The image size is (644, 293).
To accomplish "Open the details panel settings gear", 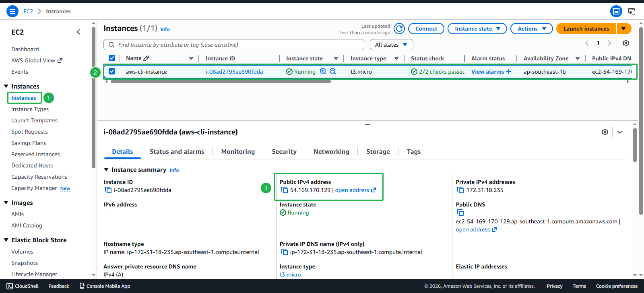I will 605,132.
